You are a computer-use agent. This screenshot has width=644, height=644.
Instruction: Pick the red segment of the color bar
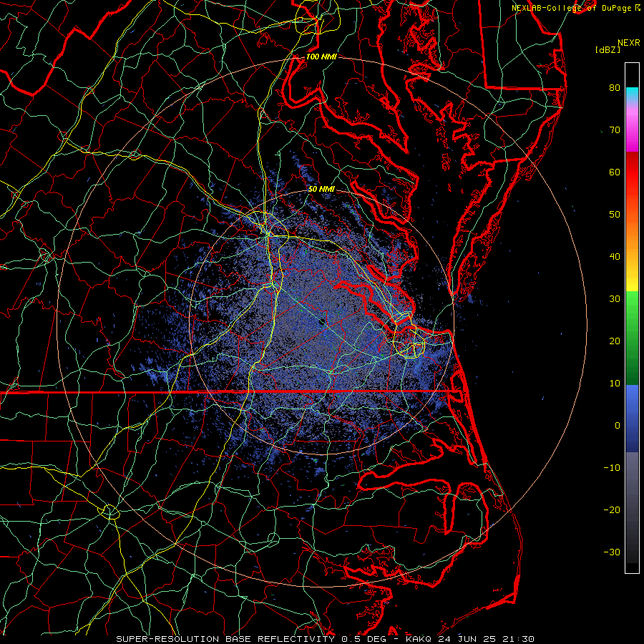[x=632, y=172]
